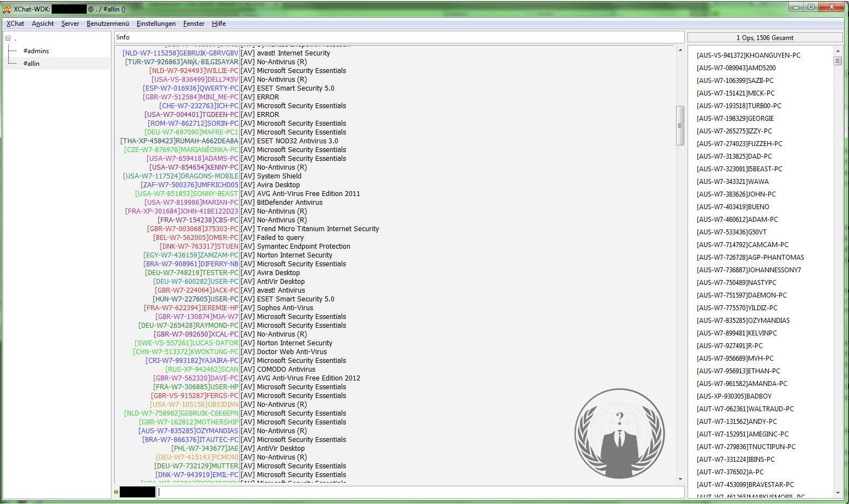The image size is (849, 504).
Task: Select user NASTYPC in user list
Action: point(736,283)
